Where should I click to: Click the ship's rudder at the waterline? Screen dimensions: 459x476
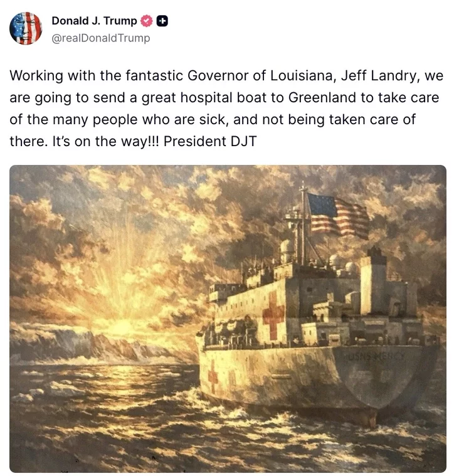click(372, 420)
